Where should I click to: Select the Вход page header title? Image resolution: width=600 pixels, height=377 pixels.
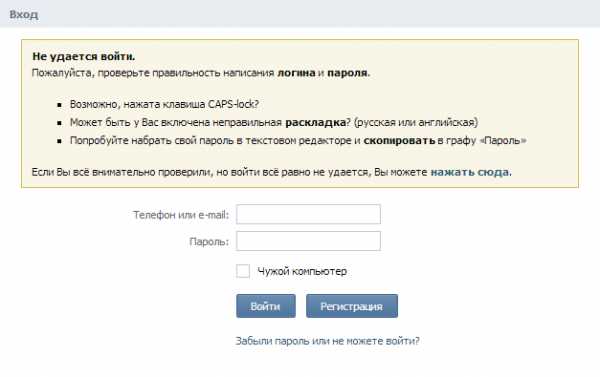[x=24, y=15]
